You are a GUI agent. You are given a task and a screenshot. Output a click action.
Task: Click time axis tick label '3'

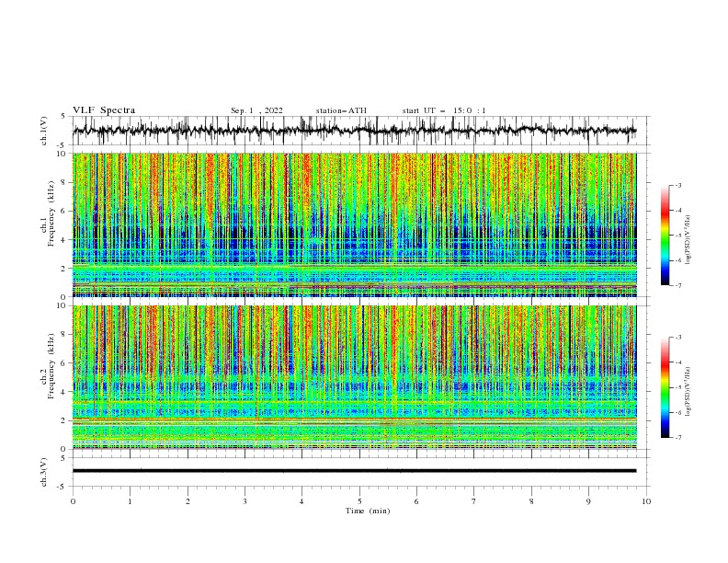pos(245,501)
